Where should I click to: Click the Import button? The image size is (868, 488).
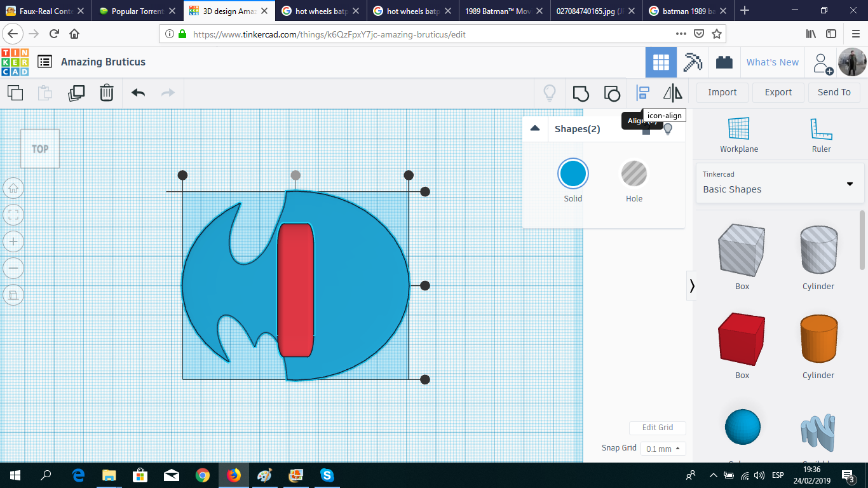722,92
